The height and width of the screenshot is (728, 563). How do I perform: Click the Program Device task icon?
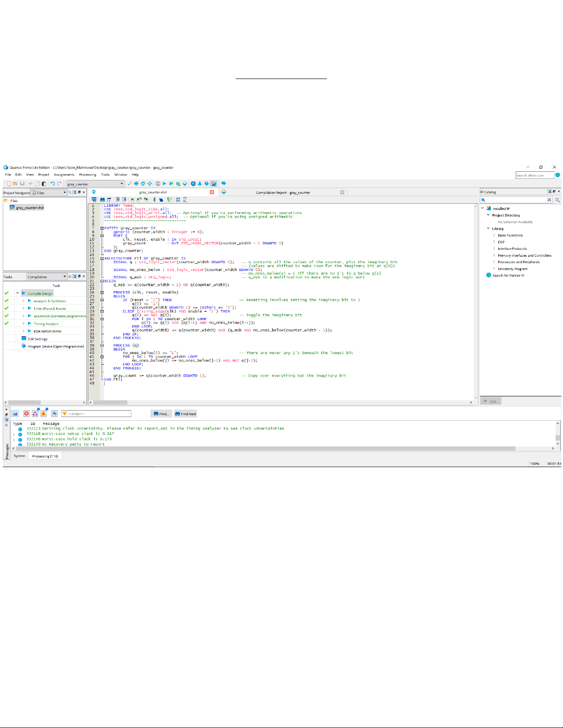click(x=24, y=346)
